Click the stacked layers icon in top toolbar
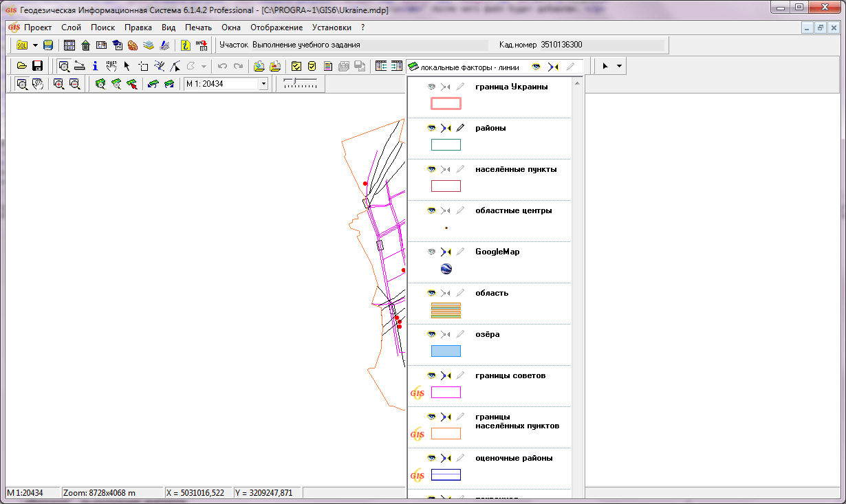846x504 pixels. pos(149,45)
